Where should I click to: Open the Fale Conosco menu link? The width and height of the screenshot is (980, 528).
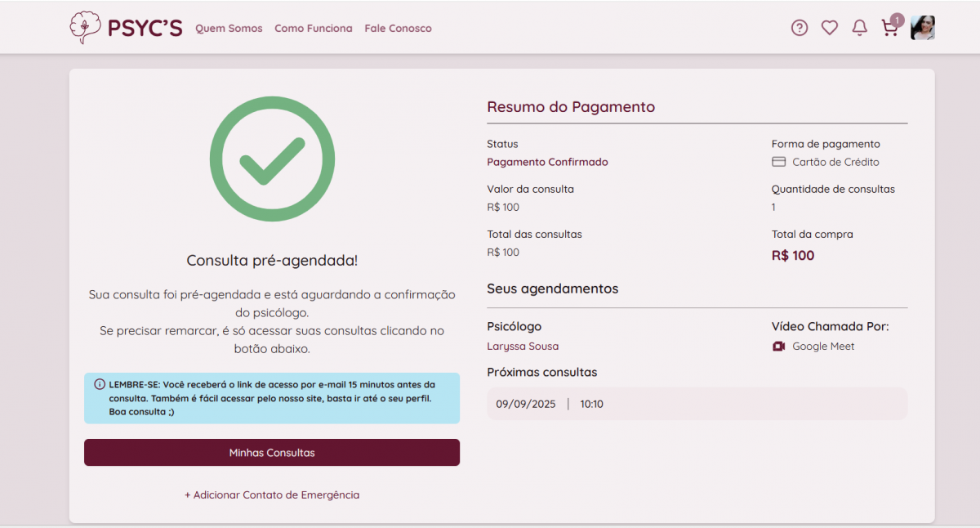click(398, 29)
